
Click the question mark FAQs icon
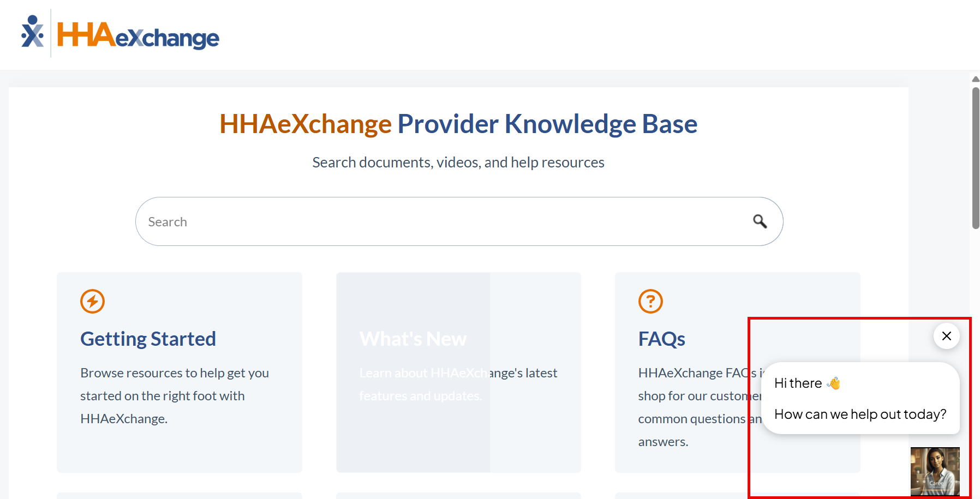(650, 301)
